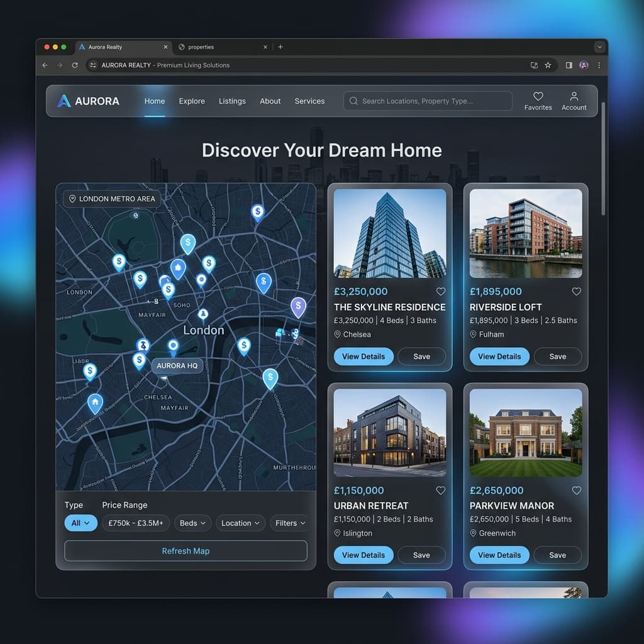Screen dimensions: 644x644
Task: Click the cast/device icon in address bar
Action: tap(534, 65)
